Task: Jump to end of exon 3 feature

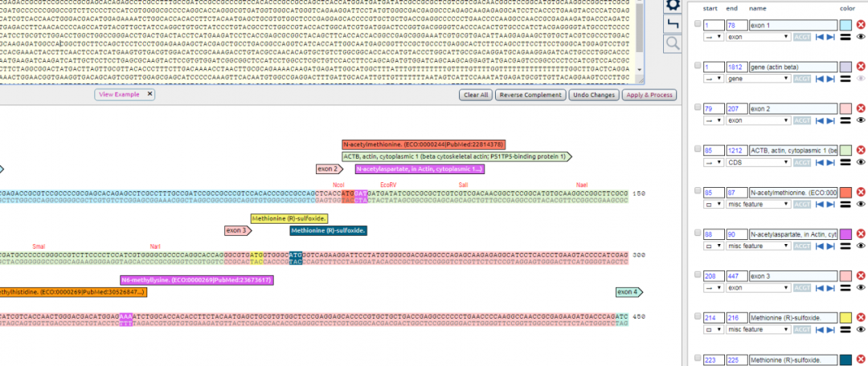Action: coord(830,287)
